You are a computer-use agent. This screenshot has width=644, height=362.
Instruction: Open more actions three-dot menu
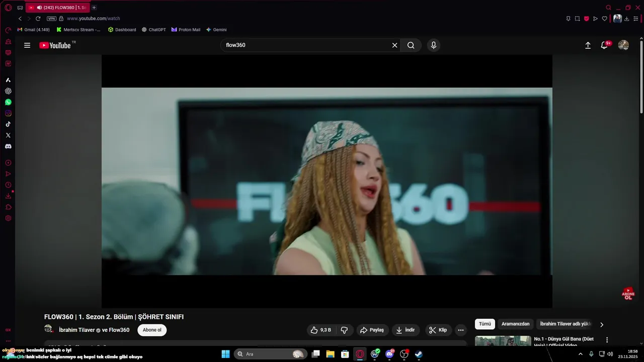pos(460,330)
